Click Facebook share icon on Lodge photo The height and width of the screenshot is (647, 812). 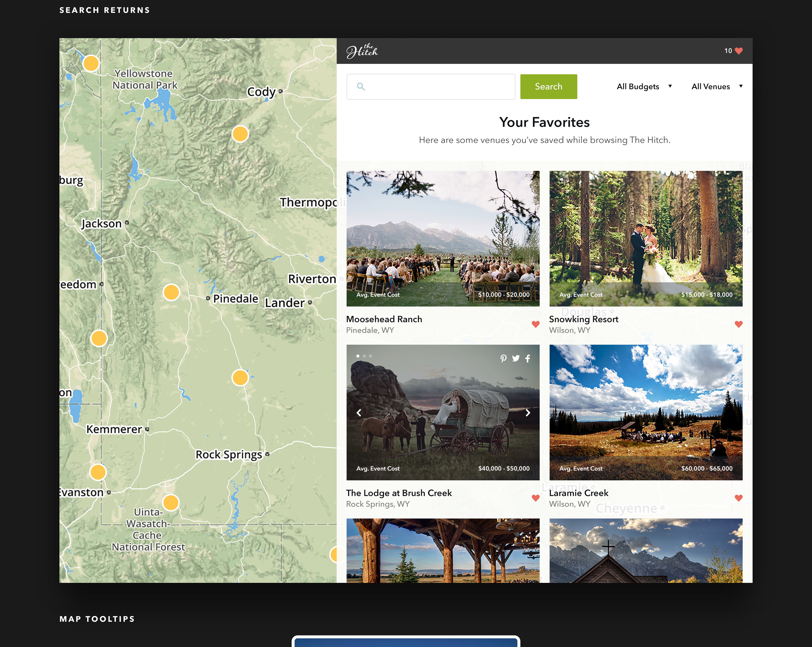coord(528,358)
